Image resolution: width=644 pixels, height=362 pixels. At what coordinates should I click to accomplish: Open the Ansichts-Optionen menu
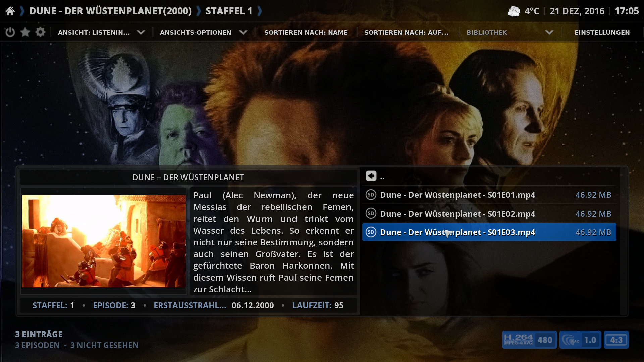pos(196,33)
